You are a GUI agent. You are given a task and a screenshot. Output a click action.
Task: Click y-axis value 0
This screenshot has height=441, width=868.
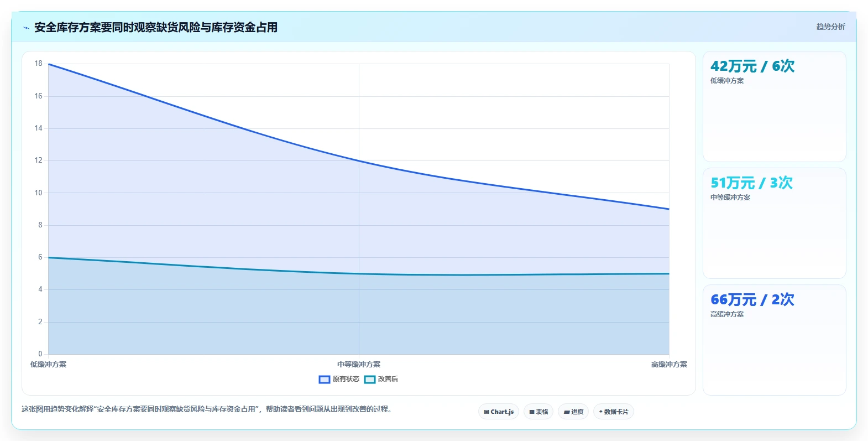click(x=40, y=354)
